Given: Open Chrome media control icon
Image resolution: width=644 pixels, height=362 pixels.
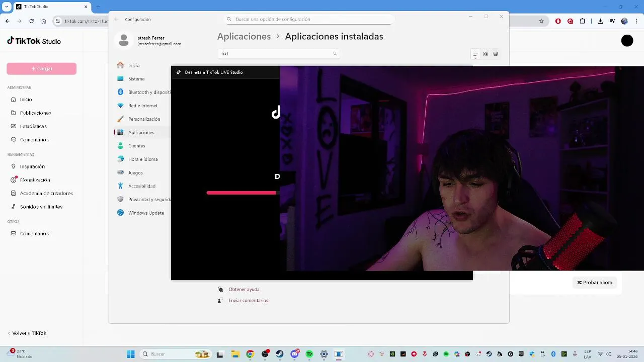Looking at the screenshot, I should coord(612,21).
